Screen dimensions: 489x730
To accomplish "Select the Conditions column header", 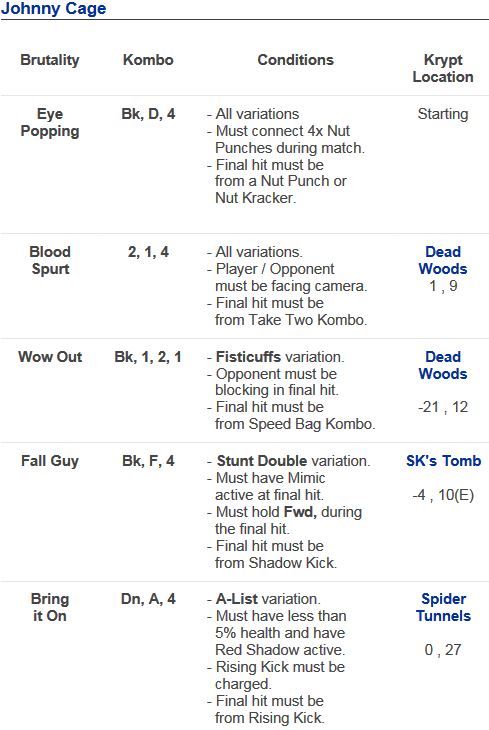I will pos(296,60).
